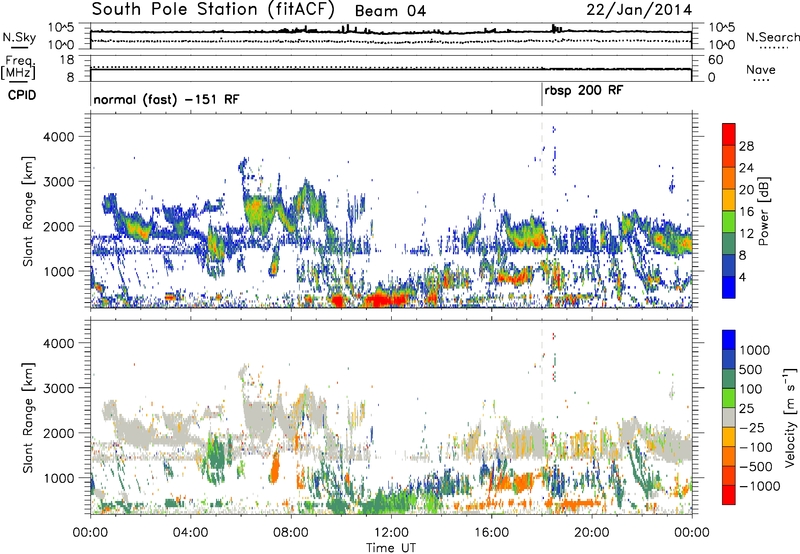Click the "-100" label on Velocity colorbar
This screenshot has width=800, height=554.
(x=755, y=447)
